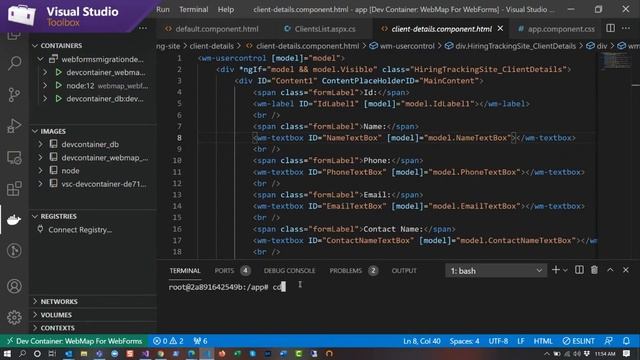Screen dimensions: 640x360
Task: Click the new terminal plus icon
Action: point(556,270)
